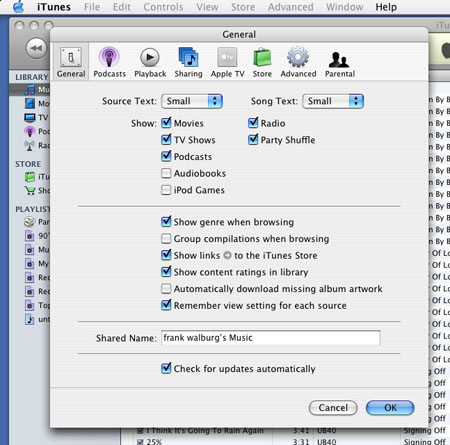The height and width of the screenshot is (445, 450).
Task: Select song row '25%' by UB40
Action: (x=284, y=442)
